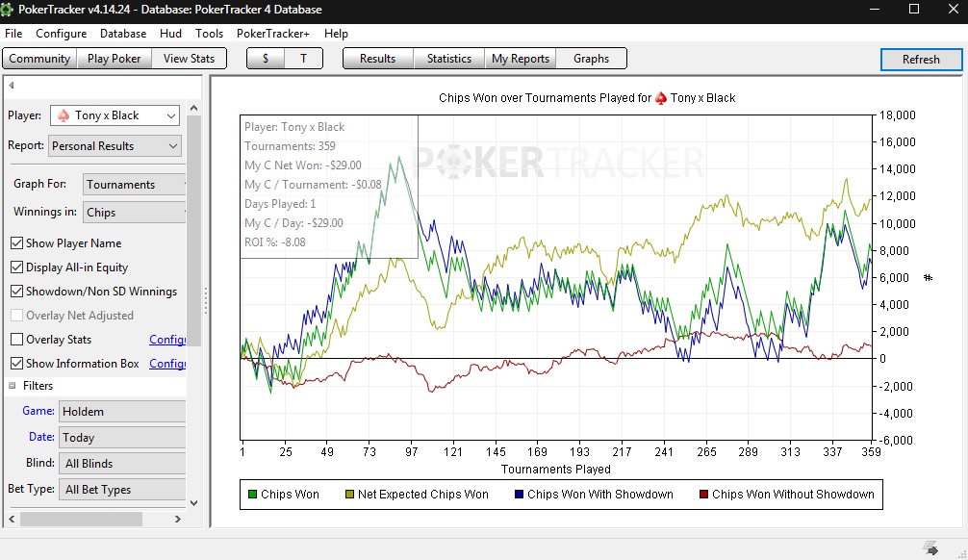Toggle Show Player Name checkbox
Image resolution: width=968 pixels, height=560 pixels.
tap(16, 243)
